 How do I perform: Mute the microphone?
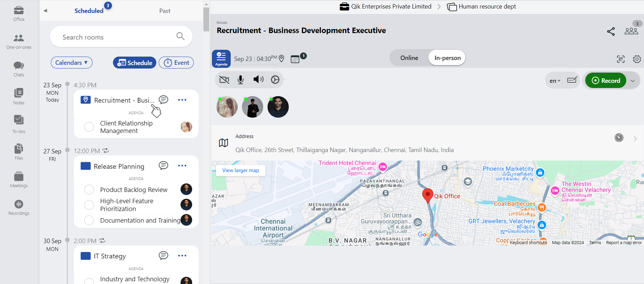coord(241,80)
